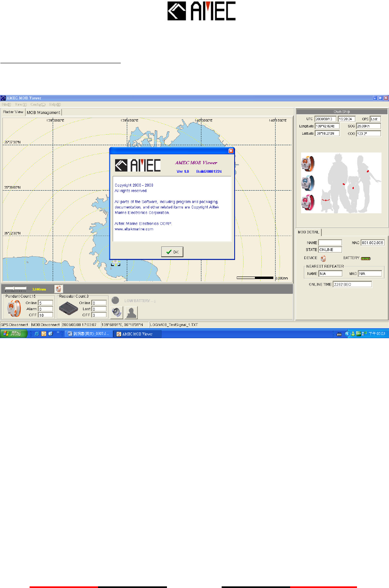Viewport: 389px width, 588px height.
Task: Click the cursor coordinates in status bar
Action: 122,325
